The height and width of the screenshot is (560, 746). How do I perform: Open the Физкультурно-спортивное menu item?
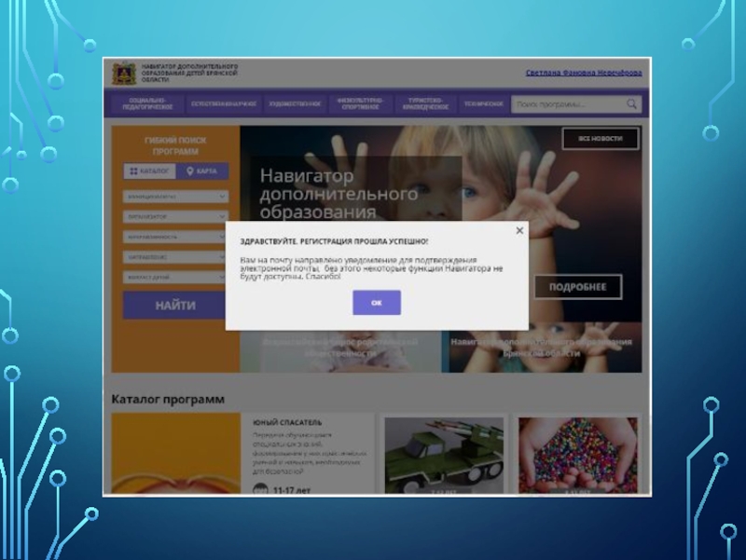click(360, 103)
